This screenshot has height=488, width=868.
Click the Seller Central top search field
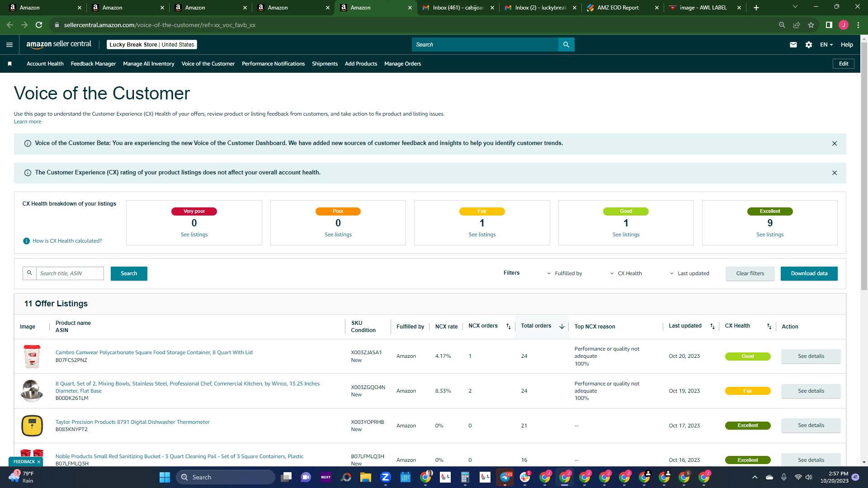tap(485, 45)
